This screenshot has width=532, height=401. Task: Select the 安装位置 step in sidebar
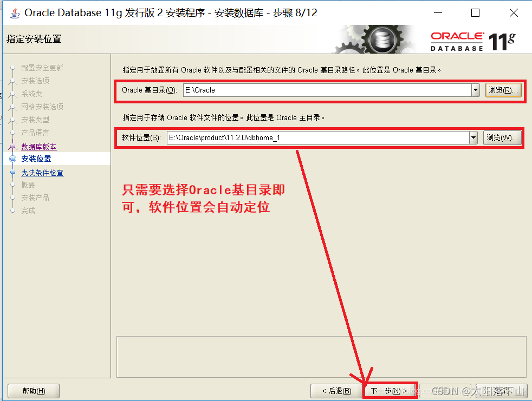click(36, 159)
